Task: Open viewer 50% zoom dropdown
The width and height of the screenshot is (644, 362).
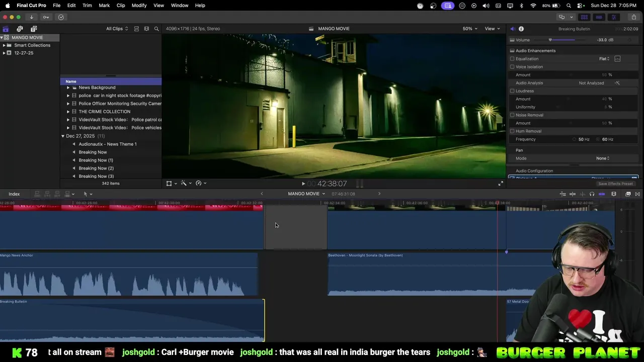Action: pyautogui.click(x=470, y=29)
